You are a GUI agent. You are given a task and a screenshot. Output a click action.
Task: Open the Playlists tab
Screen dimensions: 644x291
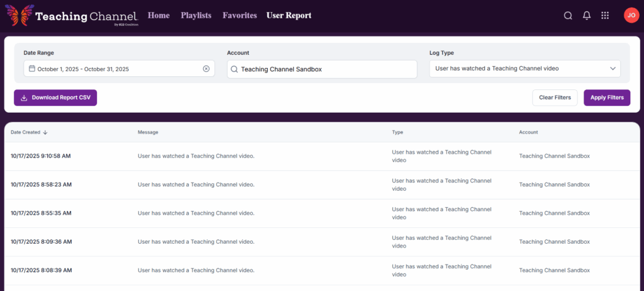196,16
